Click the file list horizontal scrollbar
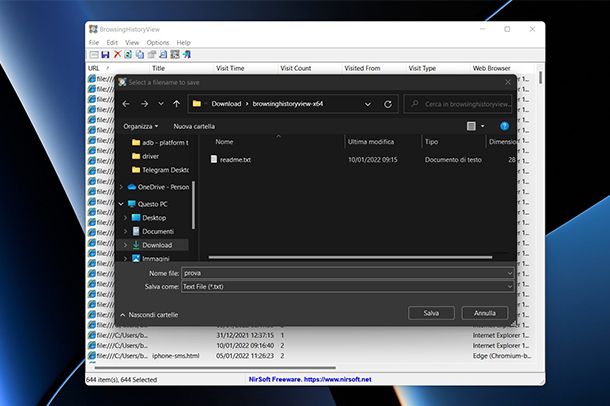This screenshot has width=610, height=406. (x=350, y=257)
